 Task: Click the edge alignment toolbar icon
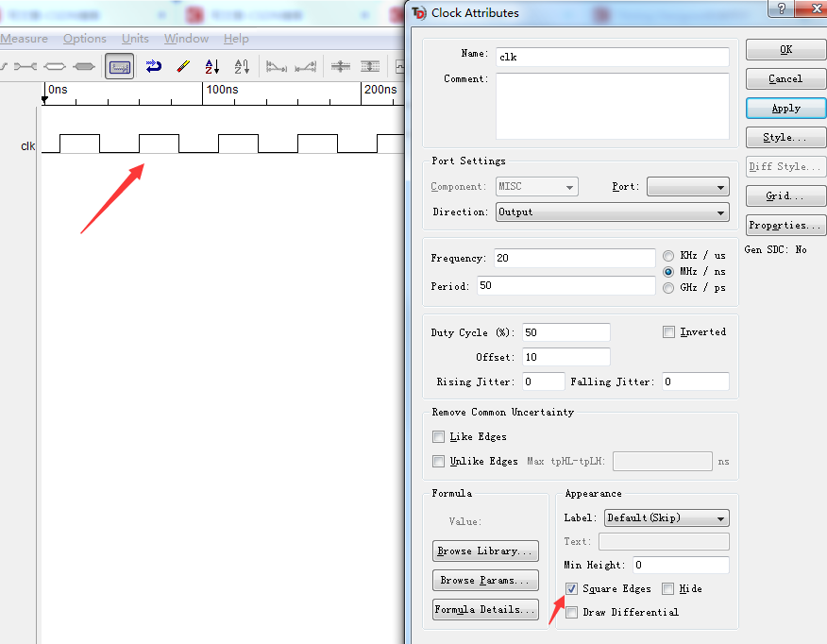tap(304, 66)
